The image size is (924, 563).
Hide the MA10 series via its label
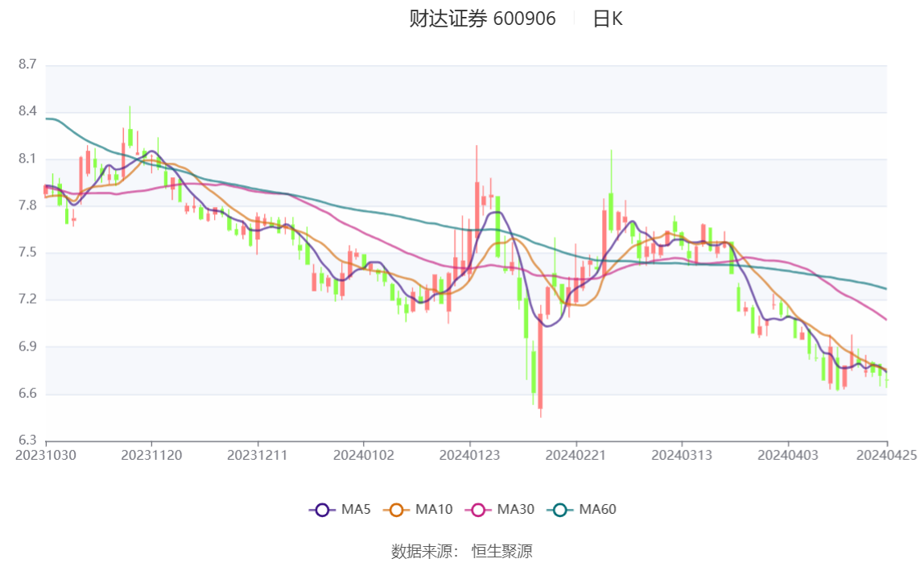coord(434,509)
